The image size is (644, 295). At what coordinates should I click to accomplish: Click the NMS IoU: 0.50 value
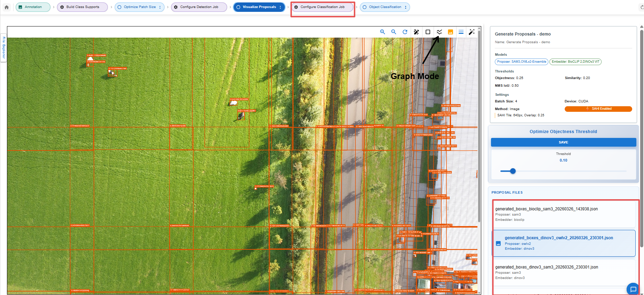click(507, 86)
